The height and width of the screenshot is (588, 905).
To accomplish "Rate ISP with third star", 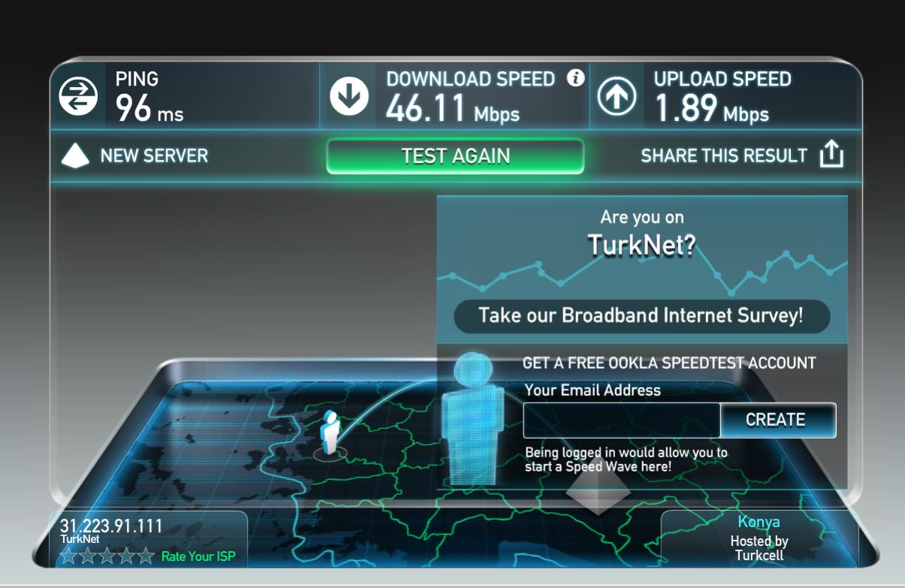I will tap(107, 556).
